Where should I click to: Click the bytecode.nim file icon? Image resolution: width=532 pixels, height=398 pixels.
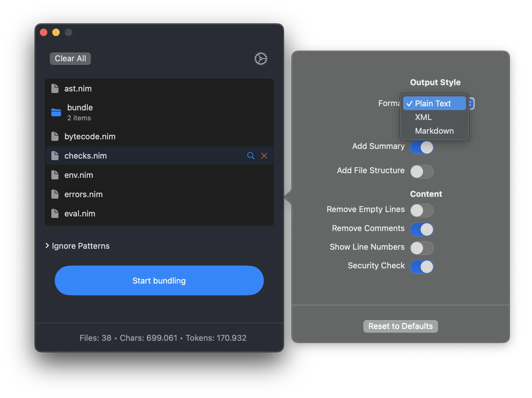click(x=55, y=137)
